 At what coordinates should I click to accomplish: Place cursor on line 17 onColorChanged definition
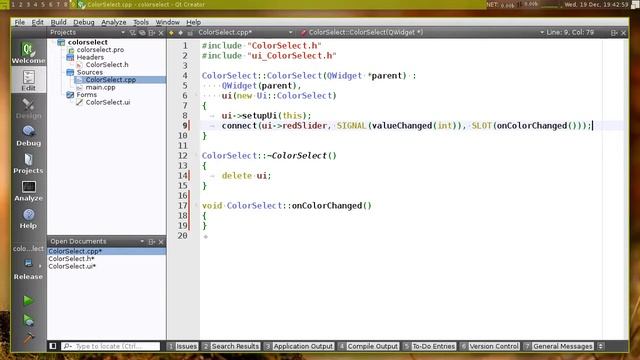point(331,206)
